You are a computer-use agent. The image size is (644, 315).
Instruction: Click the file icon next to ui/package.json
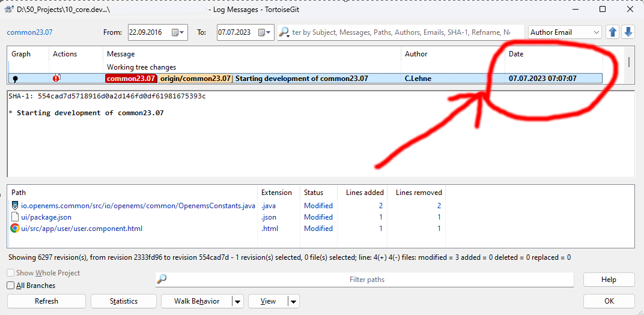(x=15, y=217)
